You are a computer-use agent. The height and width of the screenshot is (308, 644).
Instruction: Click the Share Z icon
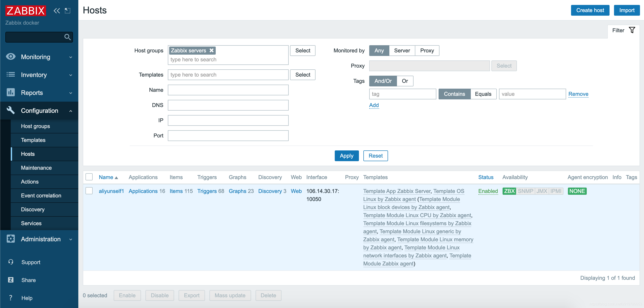point(11,280)
